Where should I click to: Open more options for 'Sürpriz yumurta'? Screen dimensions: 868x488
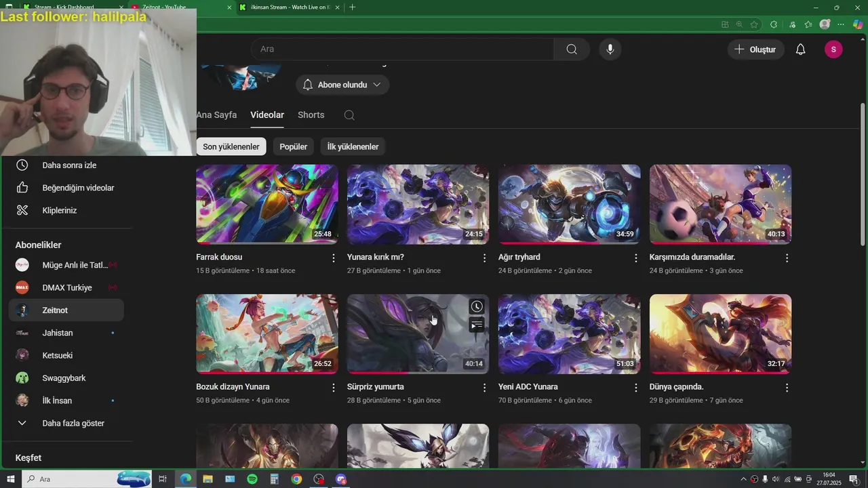click(x=484, y=388)
